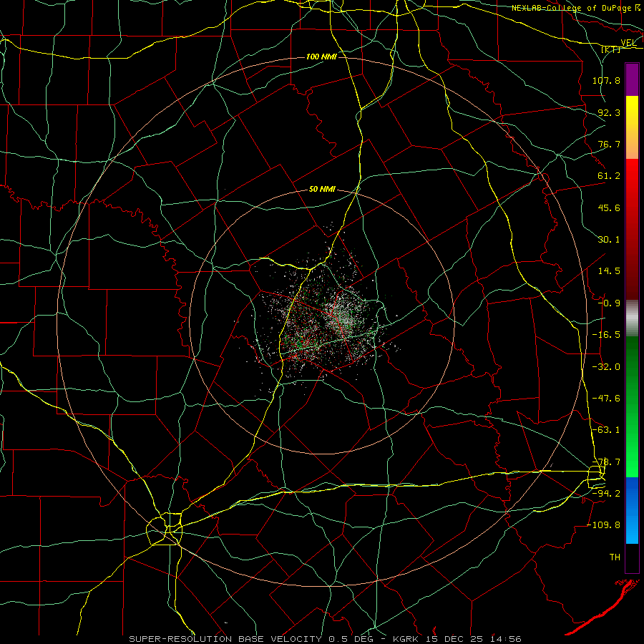
Task: Select the 30.1 scale value
Action: tap(609, 240)
